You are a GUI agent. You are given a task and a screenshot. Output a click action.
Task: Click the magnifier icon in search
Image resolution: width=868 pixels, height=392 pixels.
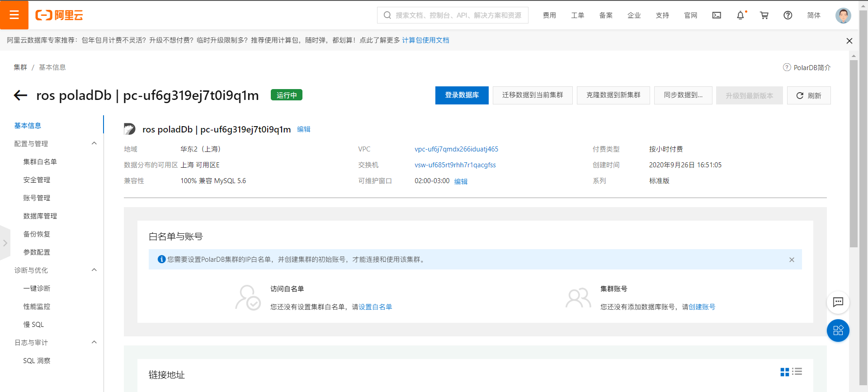coord(387,15)
